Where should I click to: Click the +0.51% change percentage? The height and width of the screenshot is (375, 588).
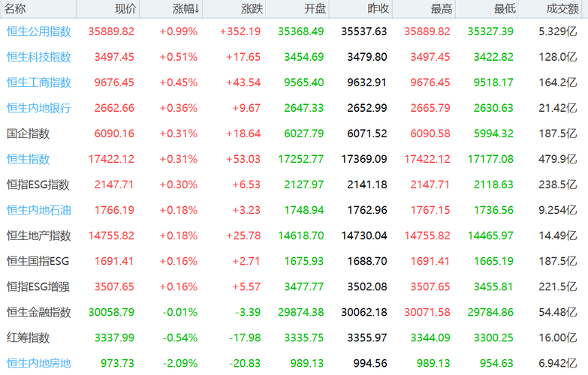pyautogui.click(x=179, y=57)
